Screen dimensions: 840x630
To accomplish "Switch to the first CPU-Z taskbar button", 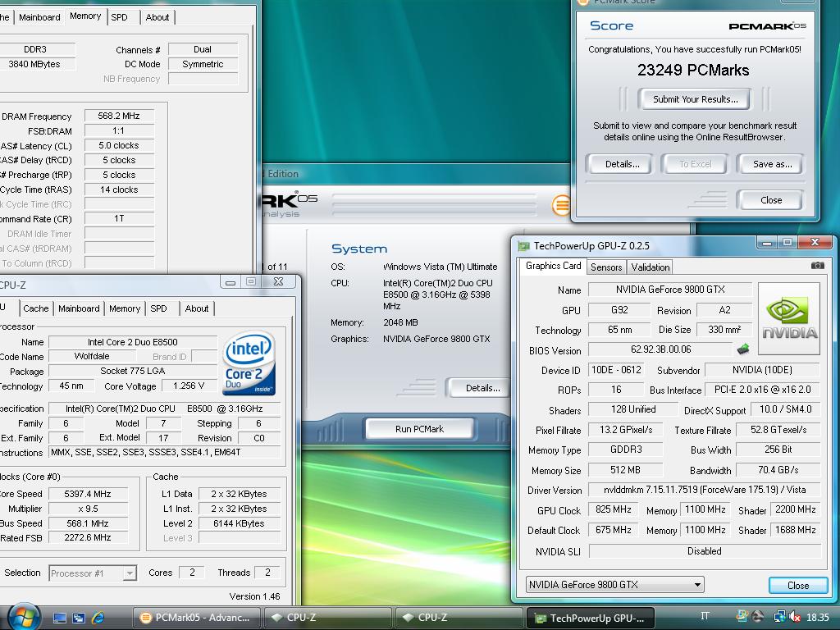I will click(328, 618).
